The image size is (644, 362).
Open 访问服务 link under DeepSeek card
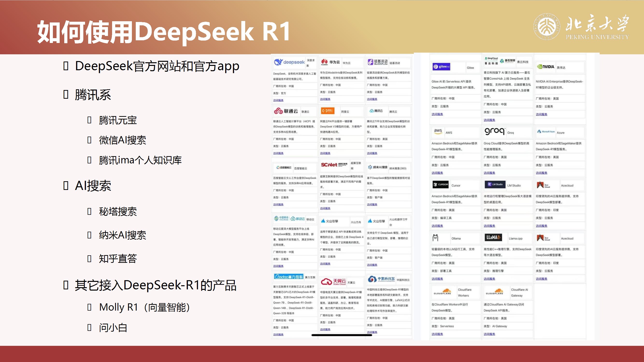click(278, 100)
